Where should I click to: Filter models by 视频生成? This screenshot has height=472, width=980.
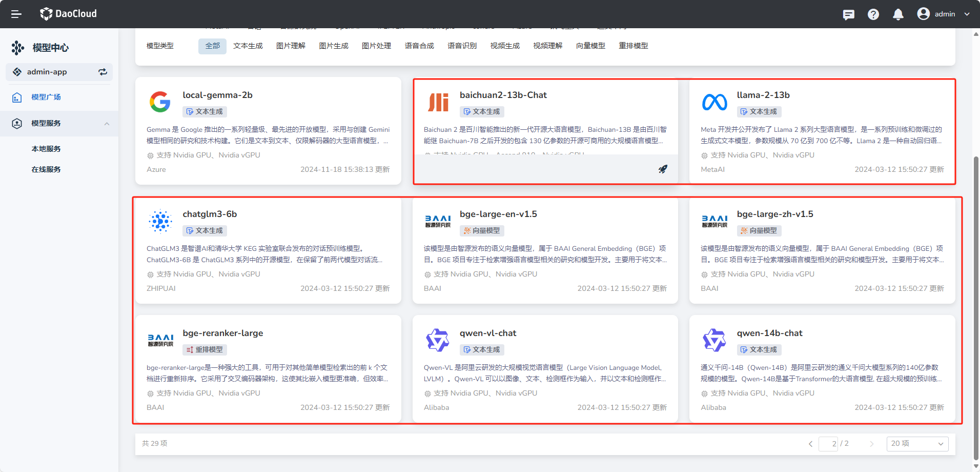[505, 46]
